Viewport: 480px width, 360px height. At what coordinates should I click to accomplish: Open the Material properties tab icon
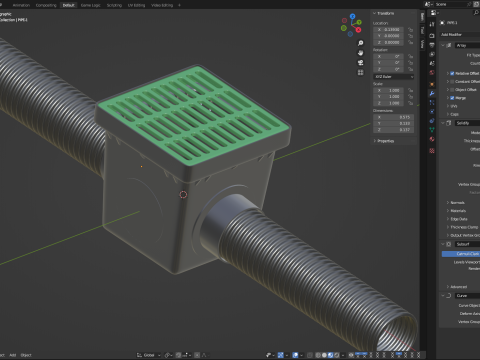[x=432, y=139]
